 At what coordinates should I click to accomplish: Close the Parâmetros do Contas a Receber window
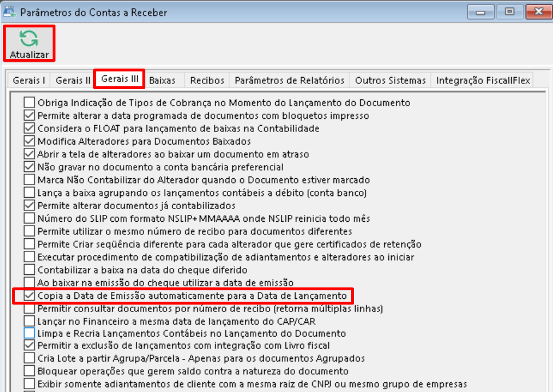pos(539,12)
